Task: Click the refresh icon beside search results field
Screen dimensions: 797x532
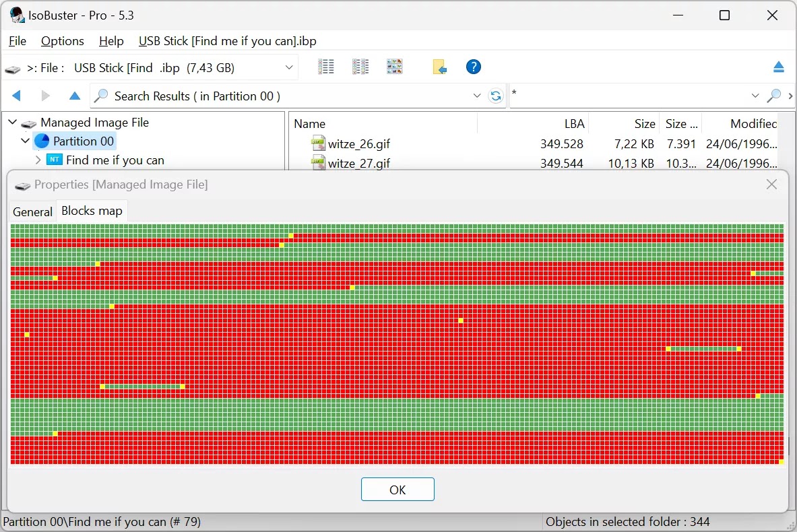Action: coord(497,96)
